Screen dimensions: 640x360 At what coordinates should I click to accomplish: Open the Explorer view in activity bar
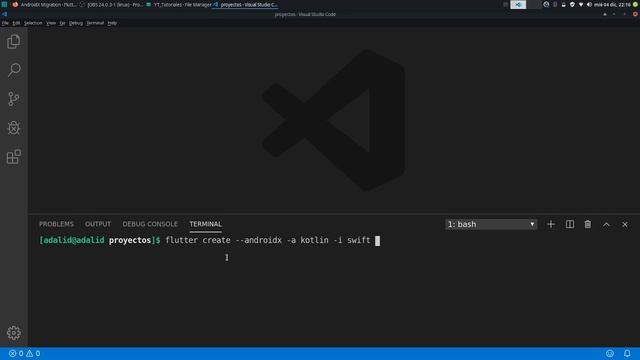[13, 42]
